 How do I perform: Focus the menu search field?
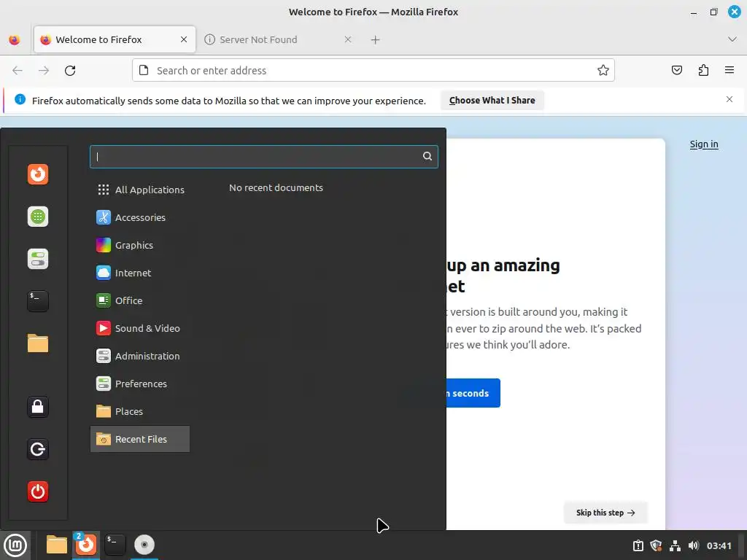point(263,157)
